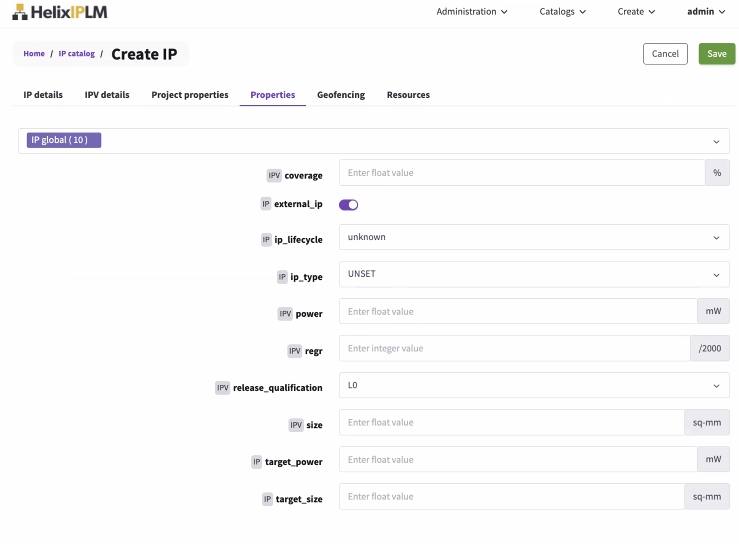Click the Cancel button
This screenshot has width=739, height=544.
[665, 54]
